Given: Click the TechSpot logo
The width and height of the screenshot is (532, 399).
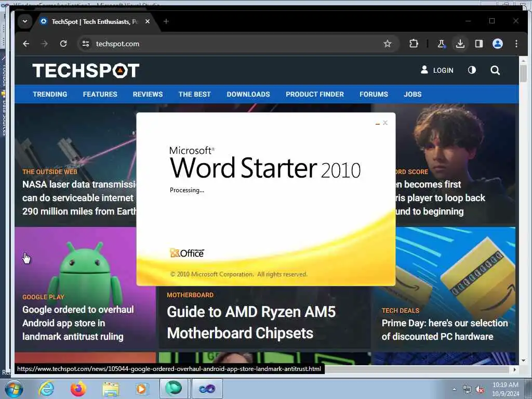Looking at the screenshot, I should pyautogui.click(x=86, y=70).
